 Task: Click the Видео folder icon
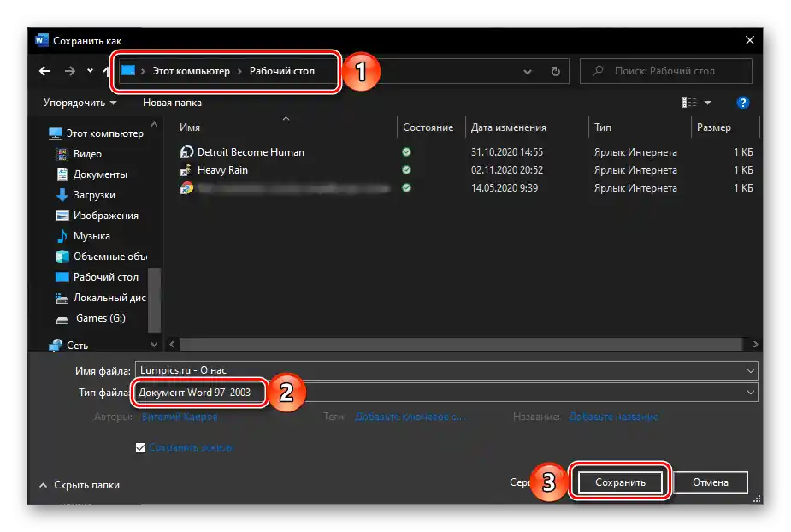point(62,154)
